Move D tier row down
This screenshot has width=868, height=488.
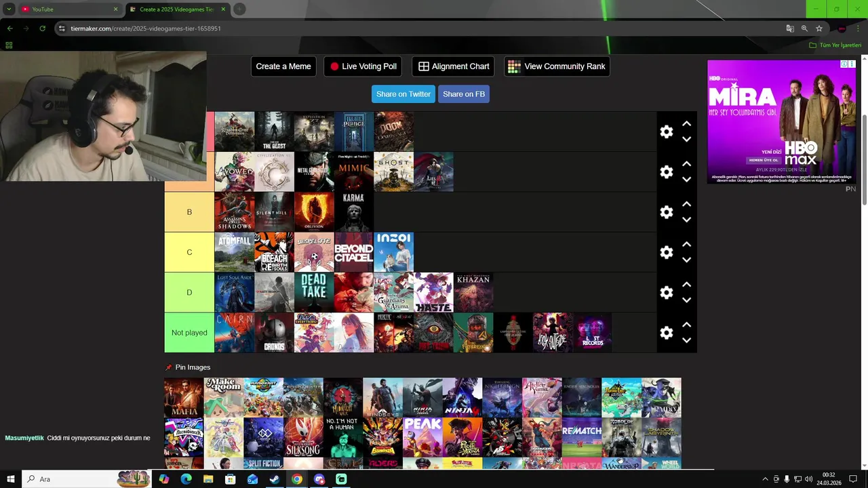click(x=686, y=300)
